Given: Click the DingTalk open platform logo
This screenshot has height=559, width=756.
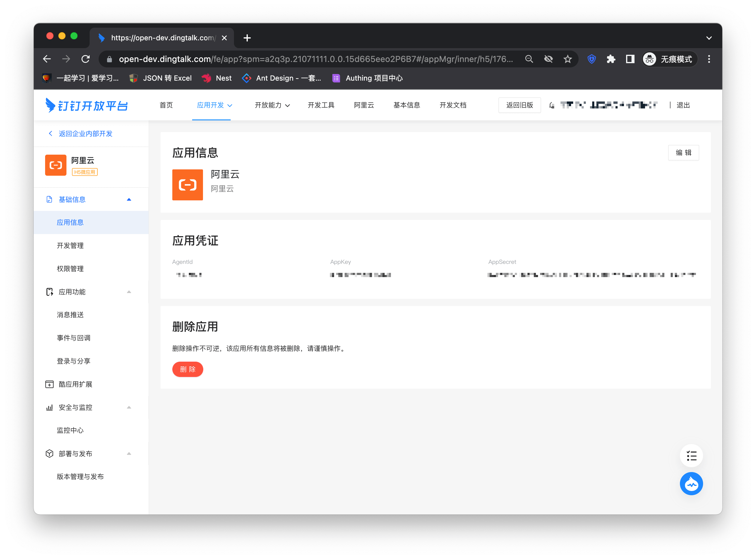Looking at the screenshot, I should point(87,105).
